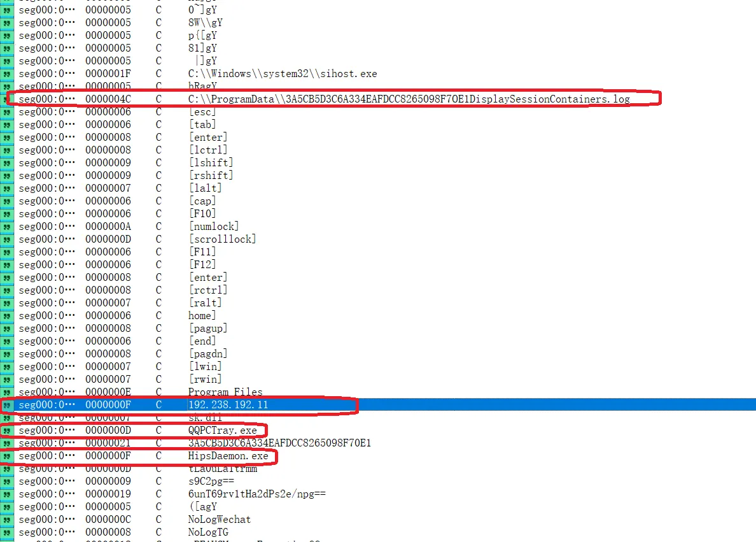Screen dimensions: 756x542
Task: Click the length value 0000001F of the sihost row
Action: point(108,74)
